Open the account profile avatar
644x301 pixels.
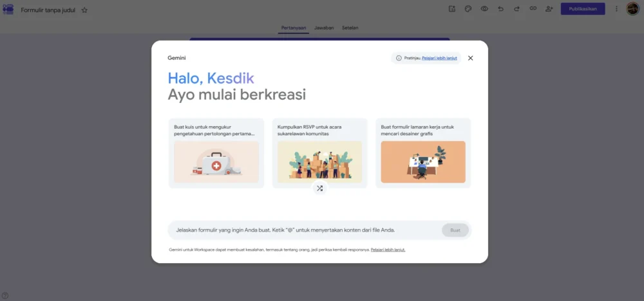632,8
